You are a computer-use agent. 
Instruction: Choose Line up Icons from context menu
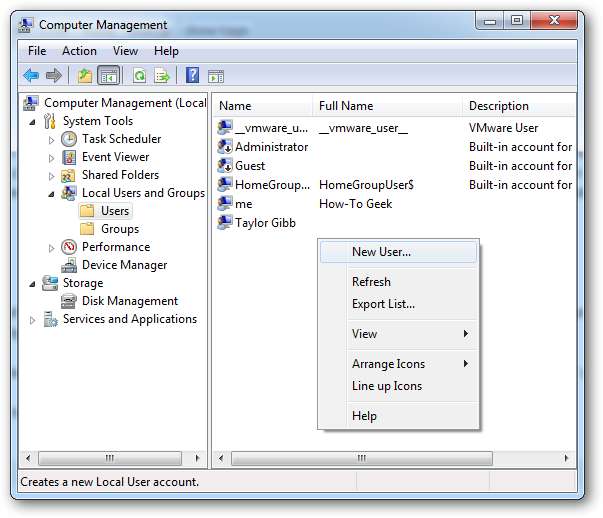(398, 386)
